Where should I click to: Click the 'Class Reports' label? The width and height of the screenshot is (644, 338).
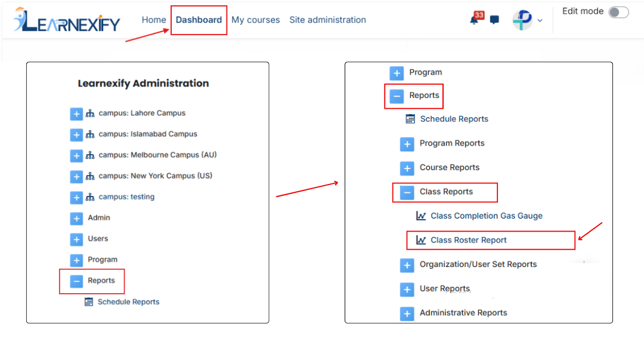[447, 192]
